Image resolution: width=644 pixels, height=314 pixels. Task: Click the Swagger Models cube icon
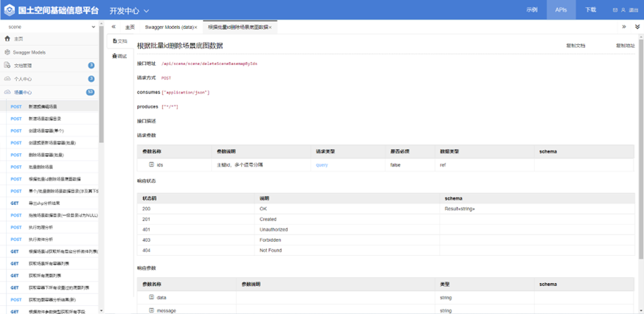click(x=7, y=52)
